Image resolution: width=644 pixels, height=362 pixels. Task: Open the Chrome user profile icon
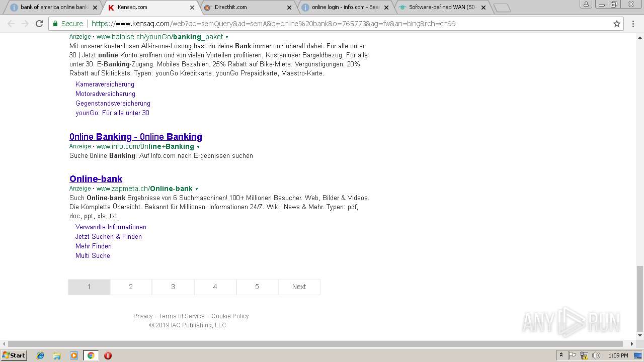(586, 4)
